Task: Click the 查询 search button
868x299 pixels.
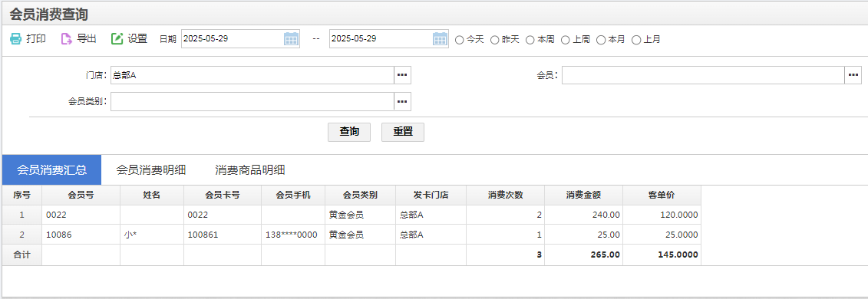Action: click(349, 132)
